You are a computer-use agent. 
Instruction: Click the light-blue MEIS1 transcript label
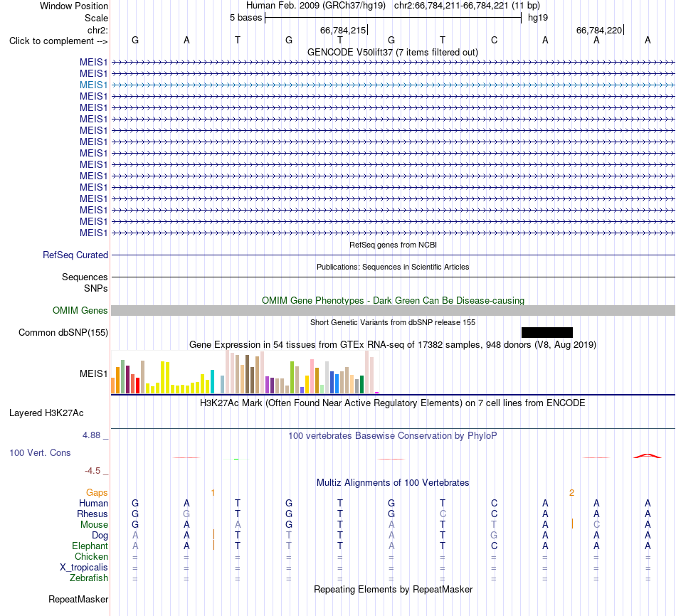(x=93, y=85)
